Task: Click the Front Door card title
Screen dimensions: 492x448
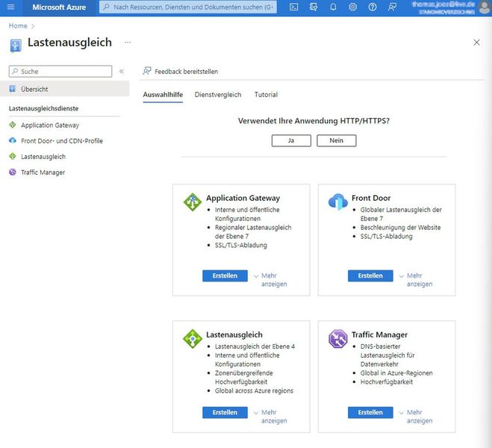Action: tap(371, 198)
